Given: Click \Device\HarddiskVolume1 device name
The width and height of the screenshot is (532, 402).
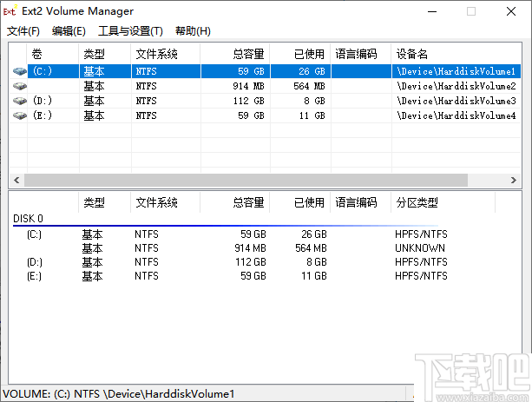Looking at the screenshot, I should pos(456,71).
